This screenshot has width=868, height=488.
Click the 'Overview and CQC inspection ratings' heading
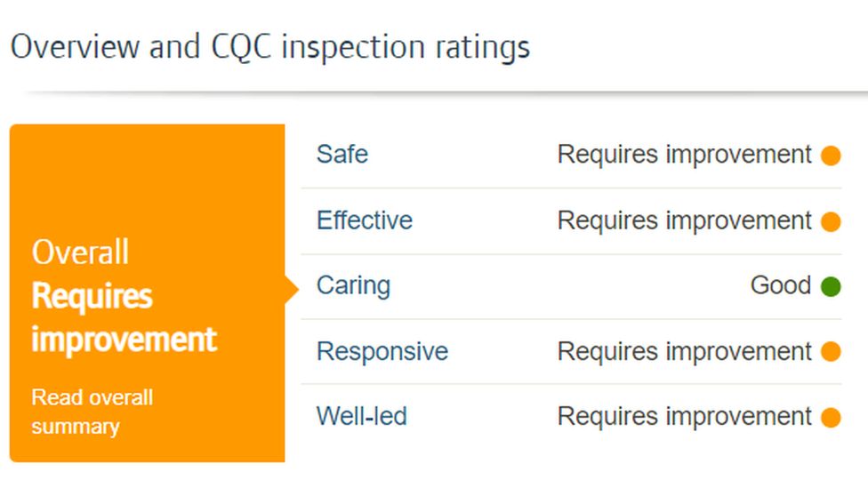click(x=269, y=46)
